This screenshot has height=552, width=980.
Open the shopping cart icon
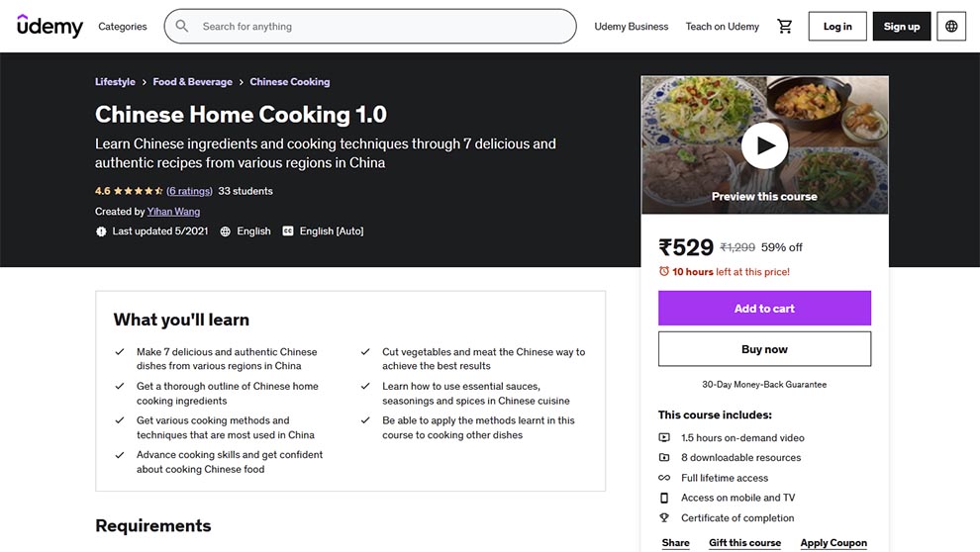pos(785,27)
